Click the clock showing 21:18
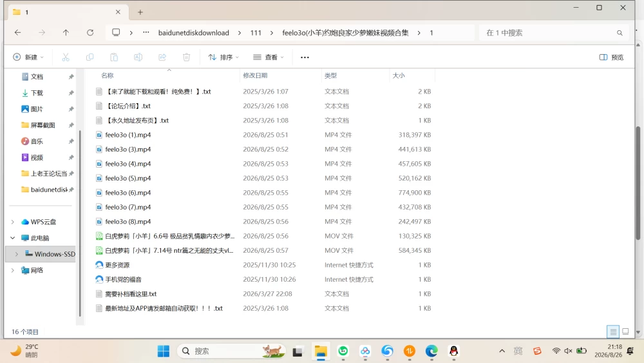This screenshot has width=644, height=363. pyautogui.click(x=608, y=351)
